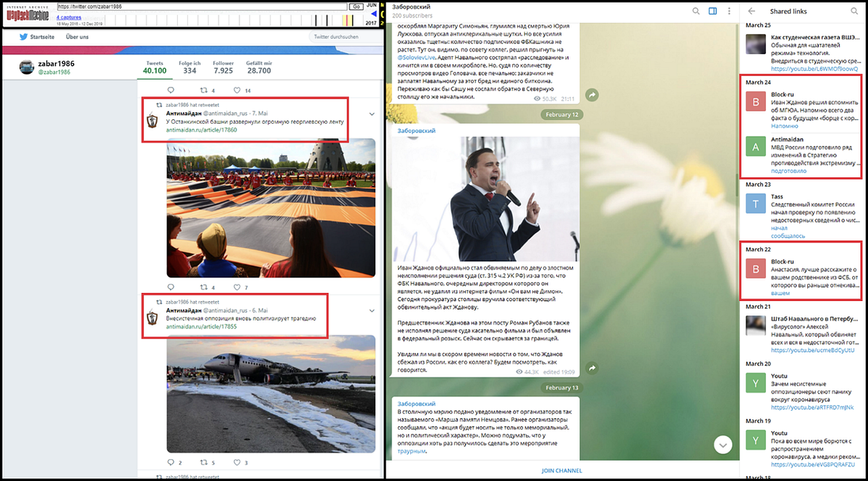Open youtu.be/L6WMOf9oowQ link

(814, 69)
